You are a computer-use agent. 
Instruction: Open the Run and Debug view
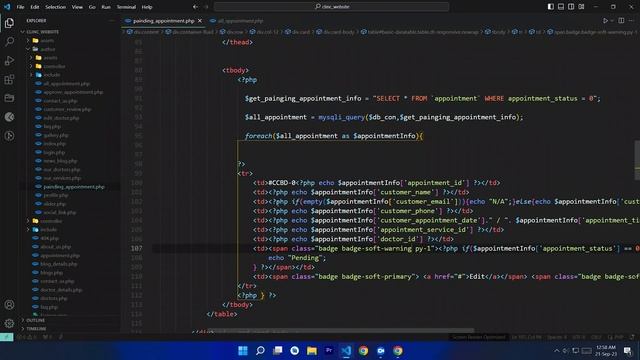click(x=9, y=61)
